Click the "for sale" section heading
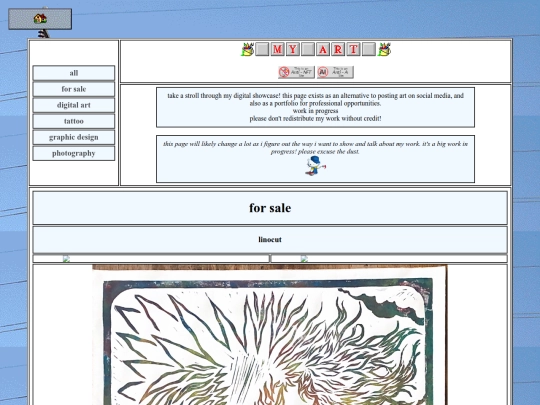Viewport: 540px width, 405px height. coord(270,208)
